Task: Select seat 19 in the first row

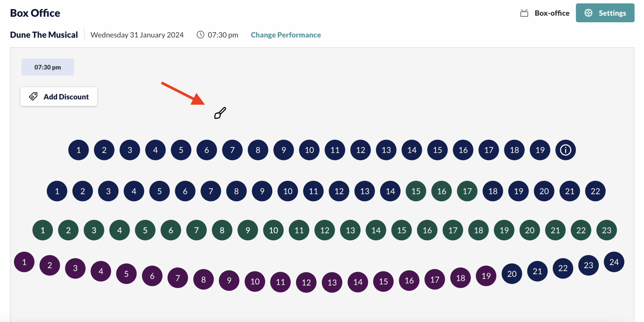Action: click(x=540, y=150)
